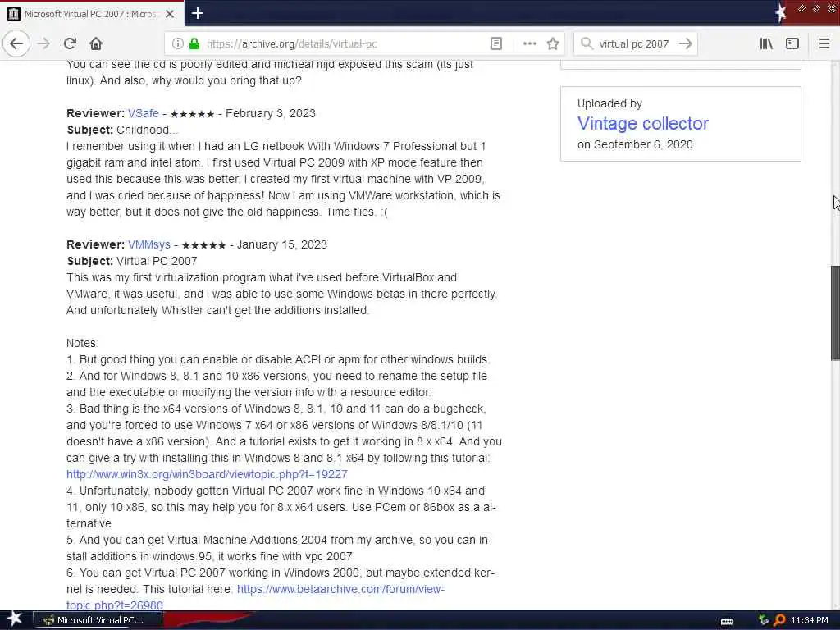Open the page actions three-dot menu
Image resolution: width=840 pixels, height=630 pixels.
529,44
